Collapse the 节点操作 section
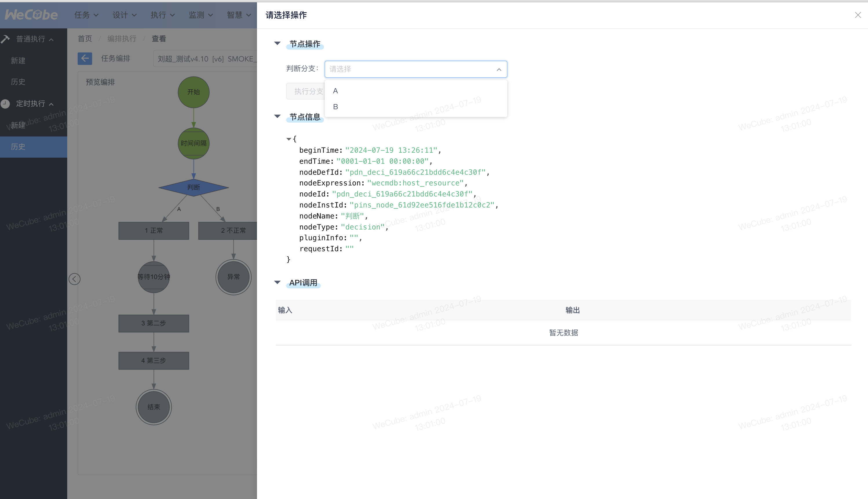The image size is (868, 499). (278, 43)
